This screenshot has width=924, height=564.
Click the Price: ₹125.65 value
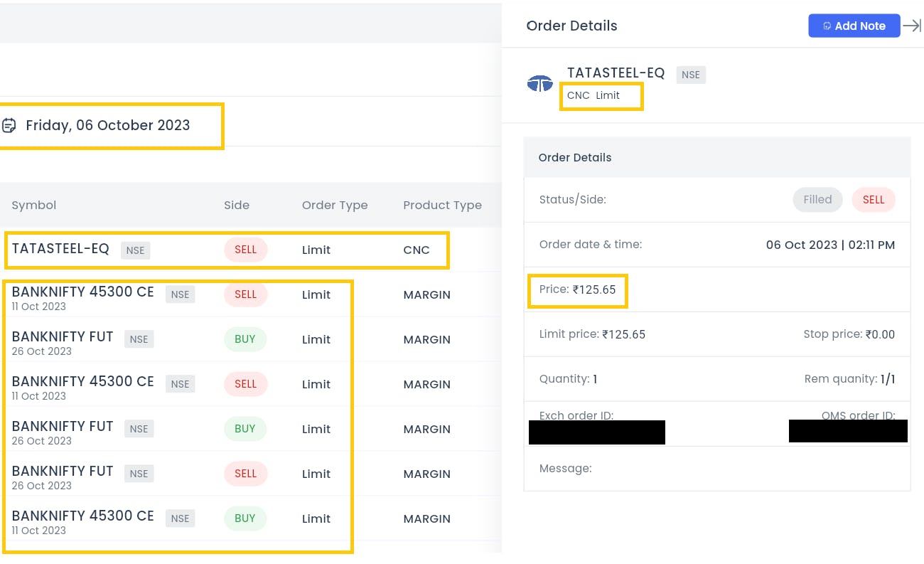point(578,289)
